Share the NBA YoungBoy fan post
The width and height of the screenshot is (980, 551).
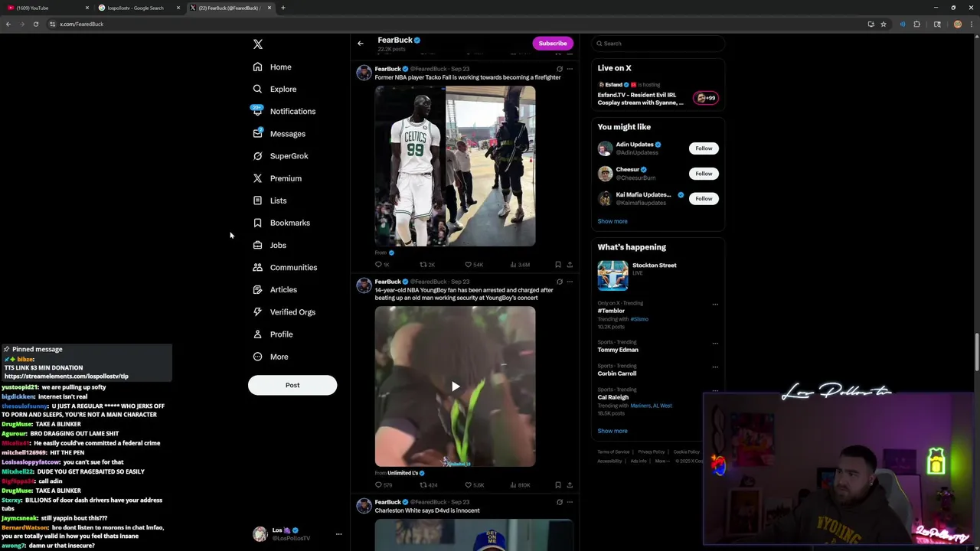click(x=570, y=485)
